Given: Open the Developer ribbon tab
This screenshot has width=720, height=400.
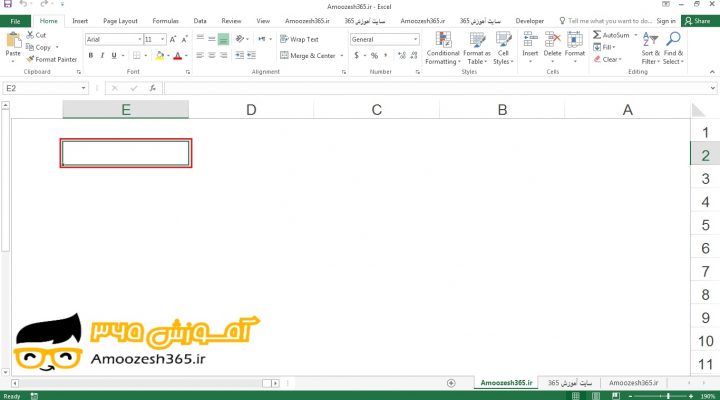Looking at the screenshot, I should (x=529, y=21).
